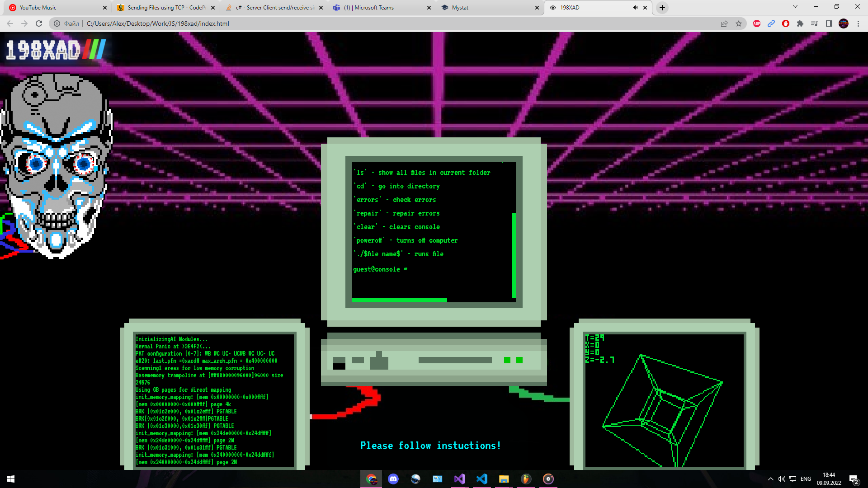Image resolution: width=868 pixels, height=488 pixels.
Task: Start FL Studio from the taskbar
Action: click(525, 479)
